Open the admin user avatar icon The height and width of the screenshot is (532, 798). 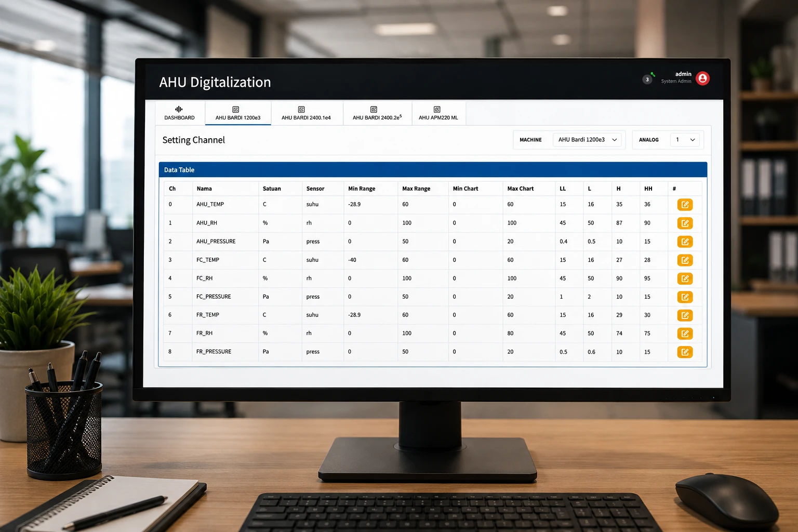702,78
